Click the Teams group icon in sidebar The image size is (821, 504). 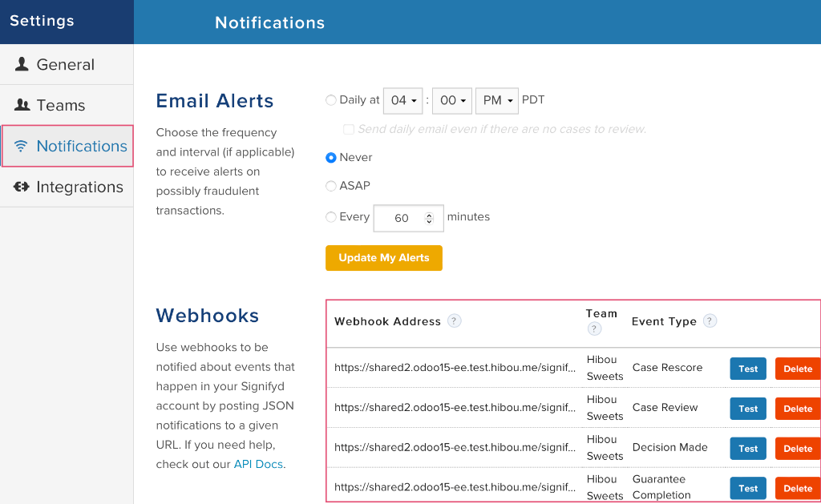pos(22,105)
